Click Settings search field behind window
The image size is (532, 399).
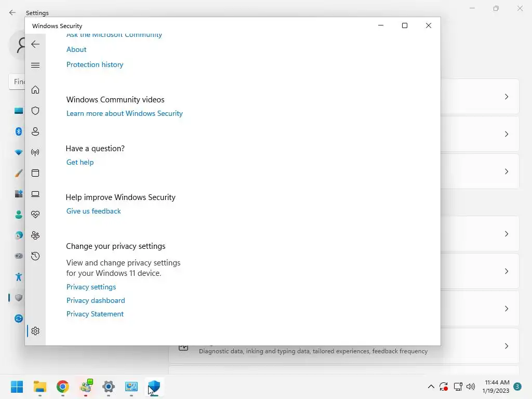17,82
